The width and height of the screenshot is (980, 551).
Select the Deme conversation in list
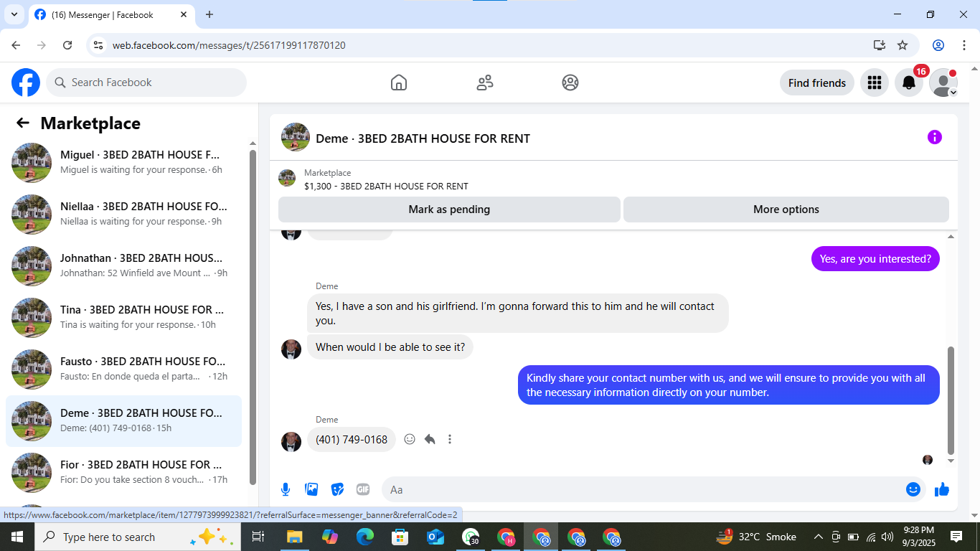click(123, 421)
